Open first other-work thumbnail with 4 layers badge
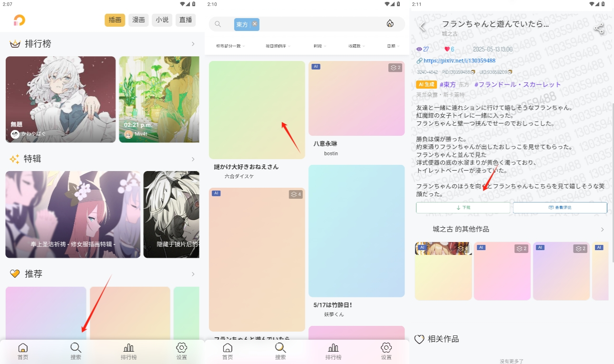This screenshot has width=614, height=364. pyautogui.click(x=443, y=271)
